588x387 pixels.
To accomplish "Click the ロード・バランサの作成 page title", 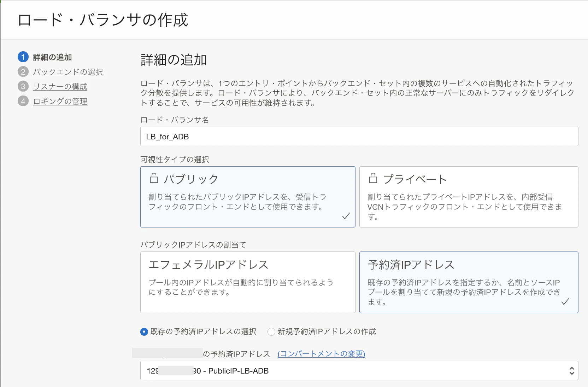I will click(x=103, y=20).
